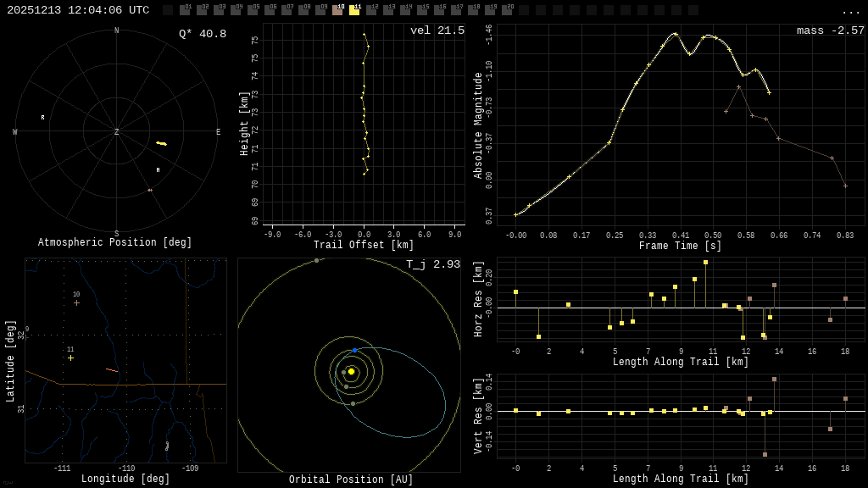The image size is (868, 488).
Task: Click the M marker on the sky plot
Action: point(158,169)
